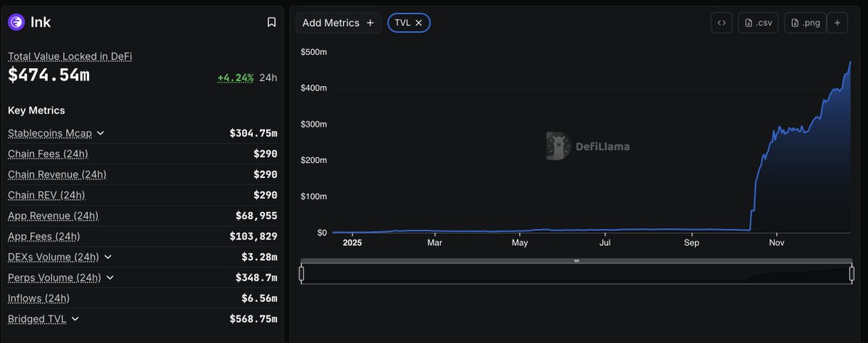Click the Total Value Locked in DeFi label
868x343 pixels.
click(69, 56)
